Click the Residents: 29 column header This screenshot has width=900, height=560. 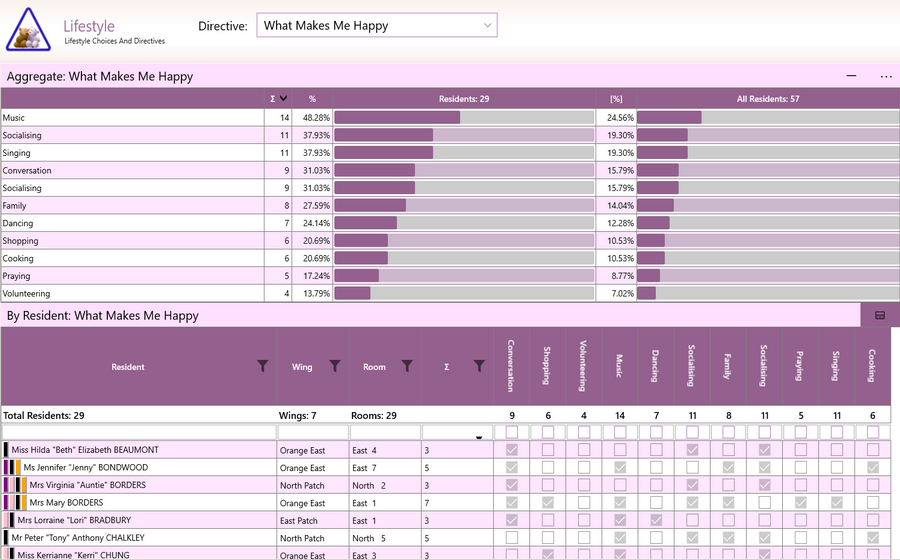pos(464,99)
